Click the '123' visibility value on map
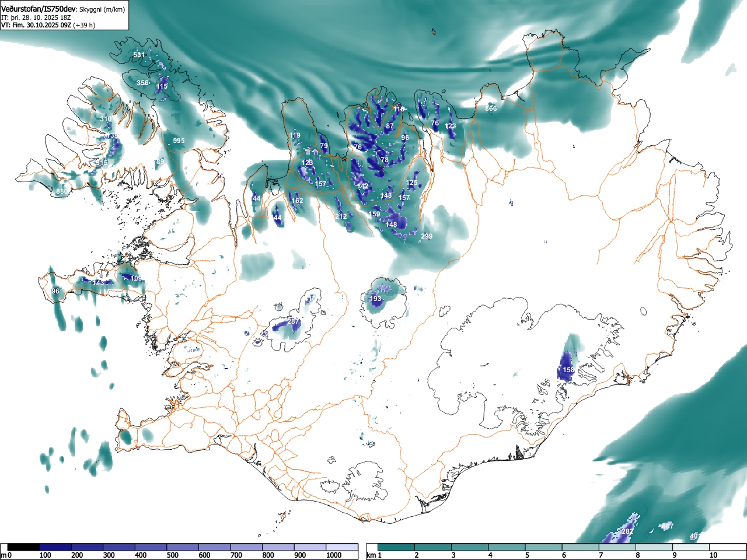The image size is (747, 560). click(x=308, y=163)
